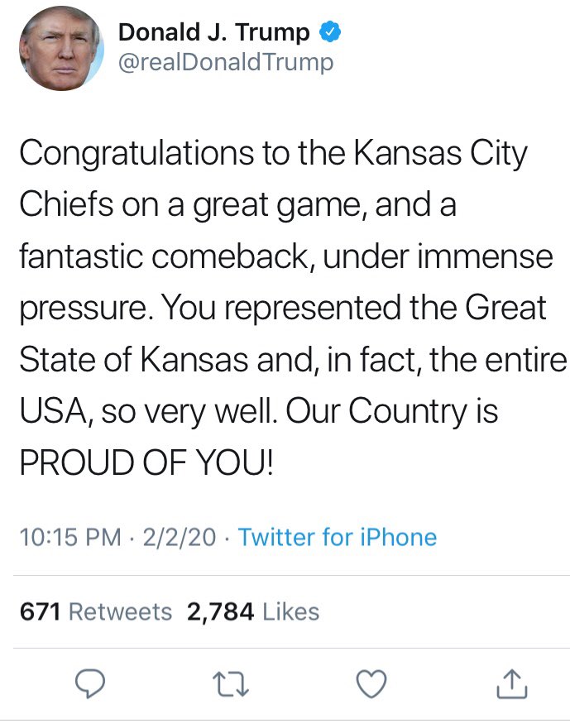Click the 2/2/20 date
This screenshot has height=728, width=570.
click(180, 537)
